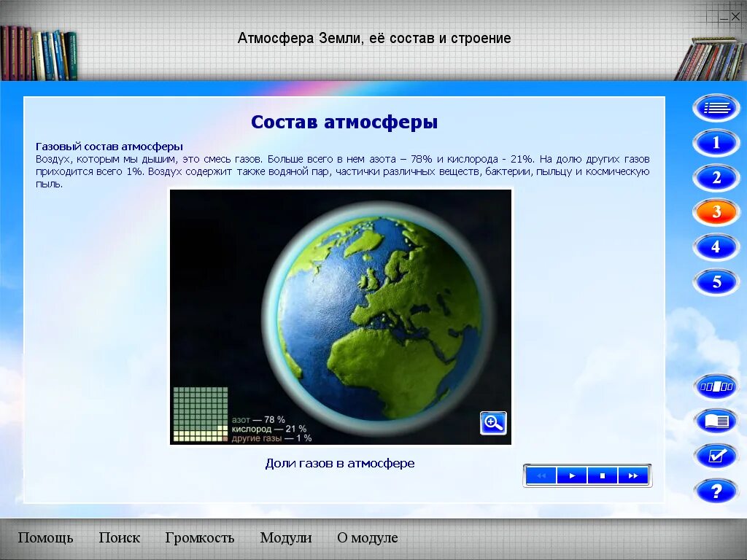The height and width of the screenshot is (560, 747).
Task: Click the 'азот — 78 %' legend label
Action: point(258,419)
